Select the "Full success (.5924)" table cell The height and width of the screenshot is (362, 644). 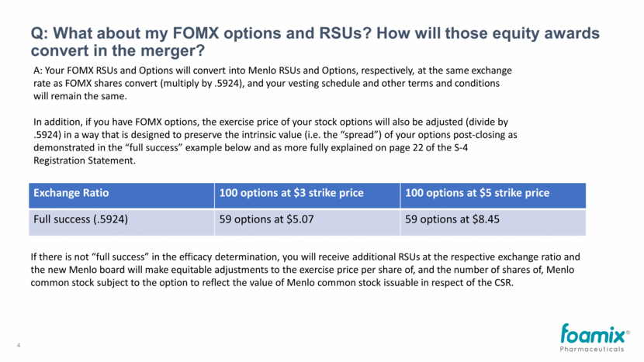point(80,219)
